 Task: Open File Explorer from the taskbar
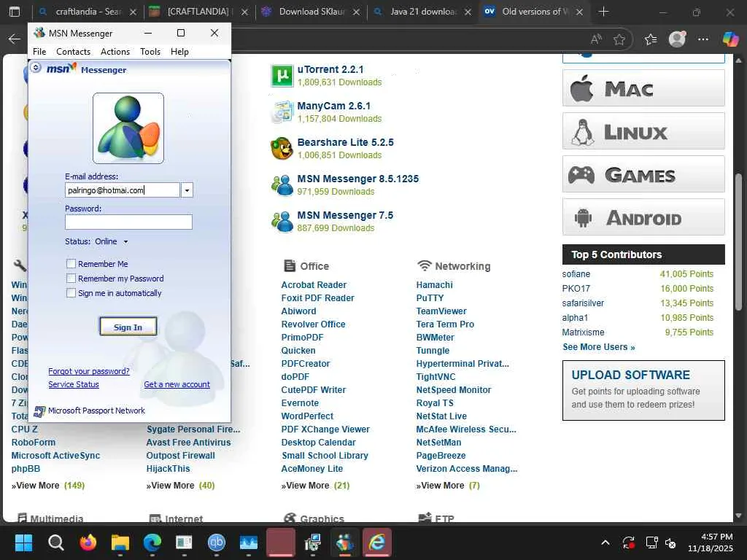point(120,542)
